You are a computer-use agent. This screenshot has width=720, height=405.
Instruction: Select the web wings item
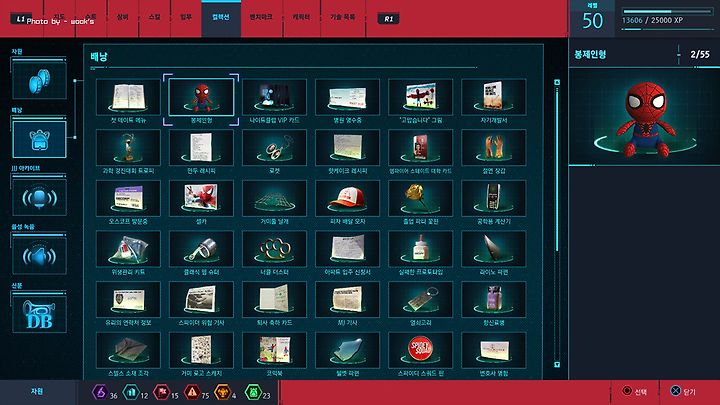(274, 198)
